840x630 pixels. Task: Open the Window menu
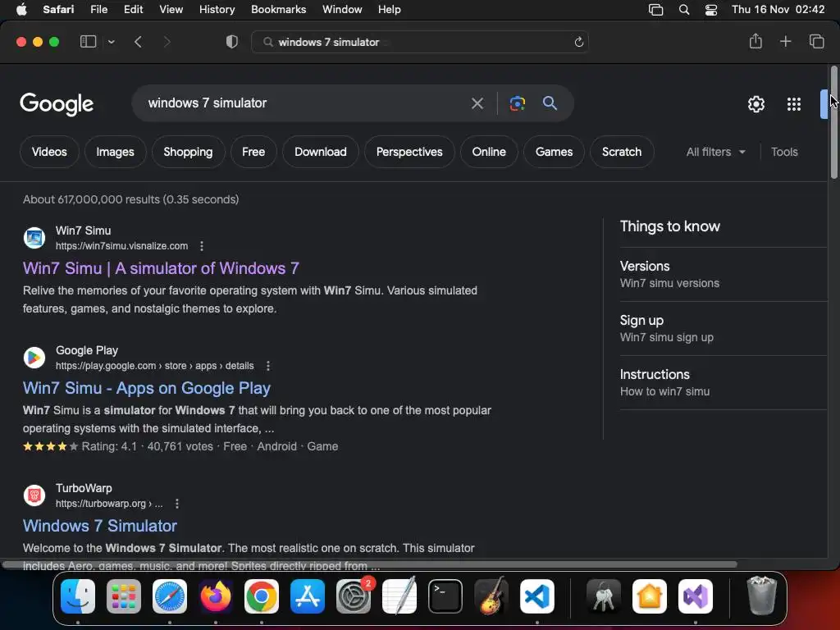point(342,10)
